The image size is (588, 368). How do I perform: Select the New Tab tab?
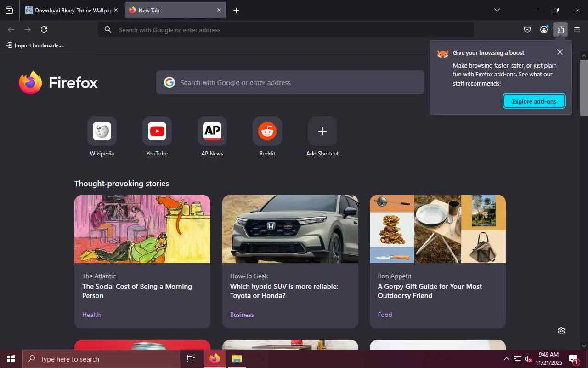(175, 10)
